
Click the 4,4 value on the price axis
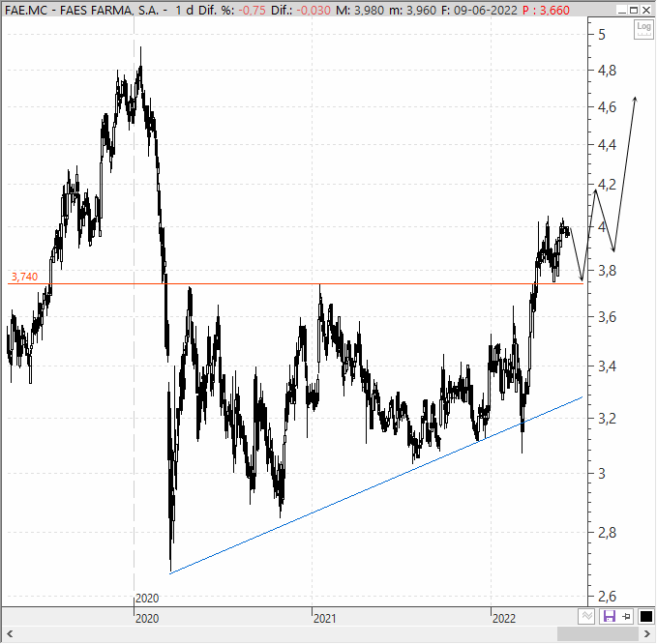[607, 145]
